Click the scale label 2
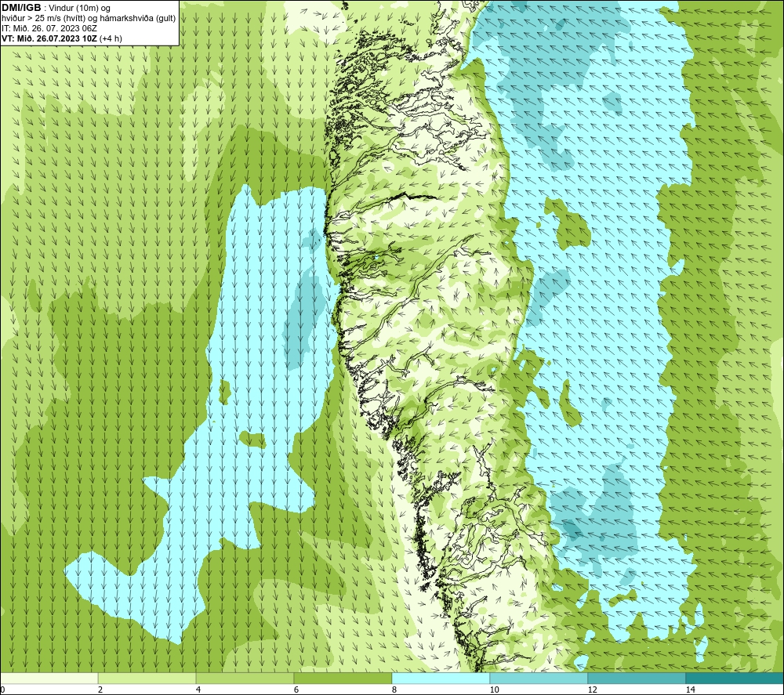This screenshot has width=784, height=695. coord(100,690)
